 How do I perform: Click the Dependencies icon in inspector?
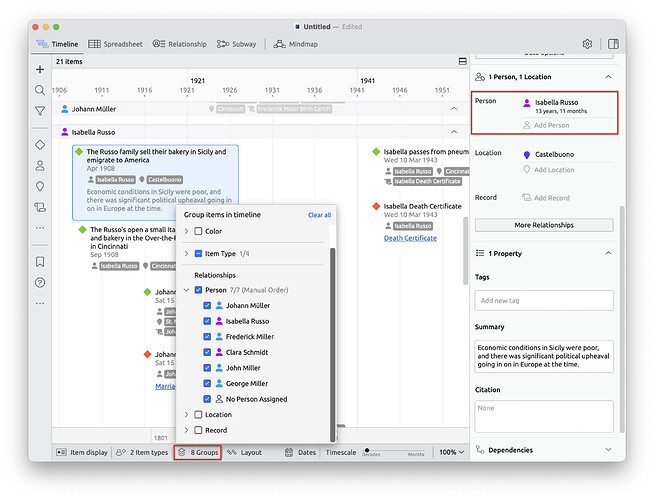[x=480, y=449]
